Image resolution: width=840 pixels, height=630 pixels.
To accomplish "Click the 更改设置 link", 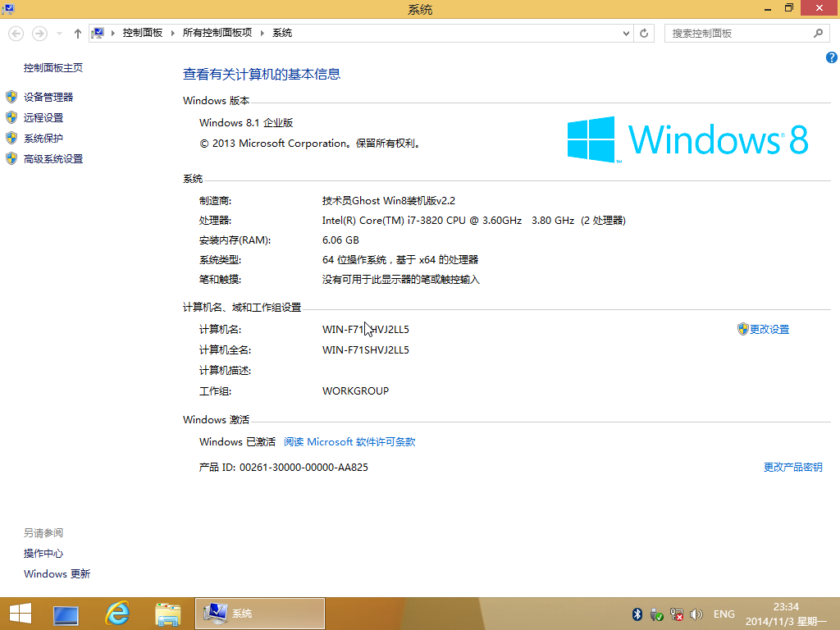I will click(x=769, y=330).
